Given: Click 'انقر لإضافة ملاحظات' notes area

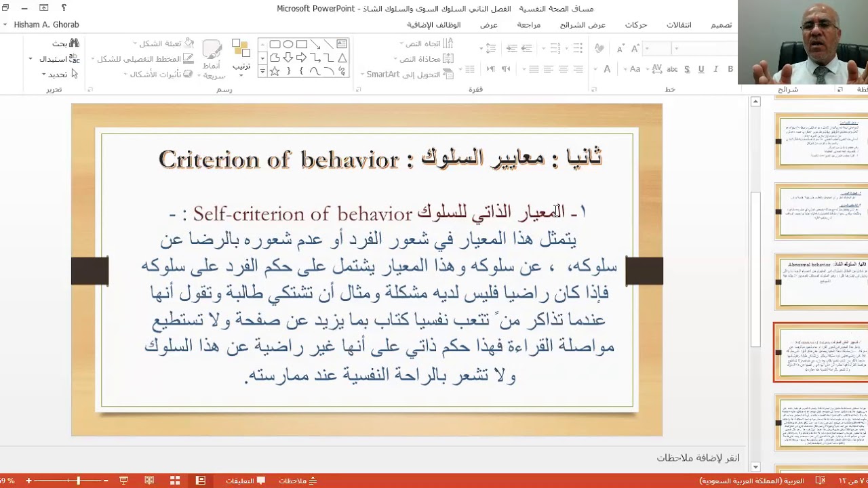Looking at the screenshot, I should pos(698,458).
